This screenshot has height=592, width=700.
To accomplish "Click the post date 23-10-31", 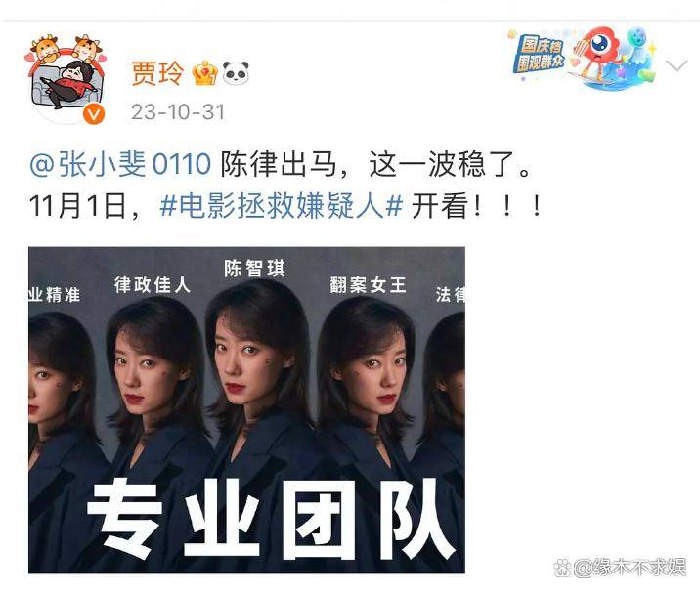I will pyautogui.click(x=178, y=112).
